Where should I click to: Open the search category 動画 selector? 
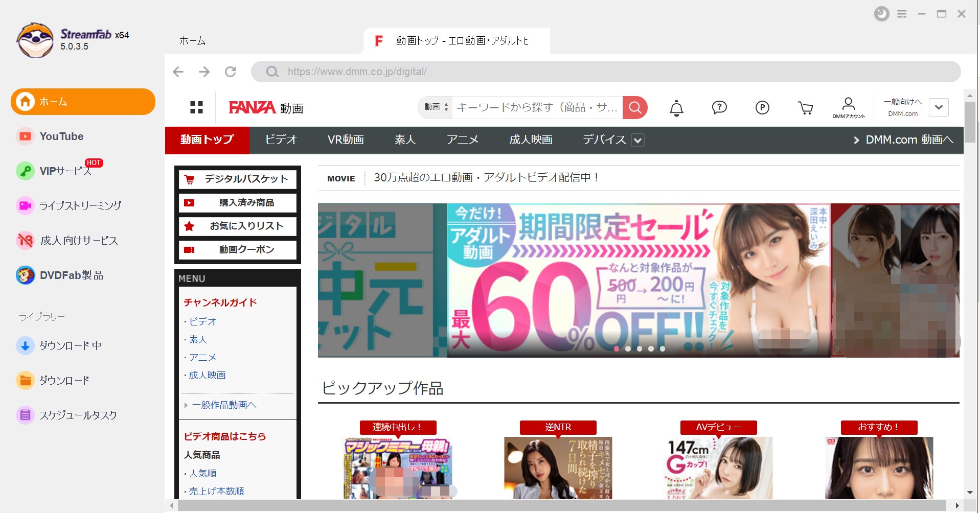pos(436,107)
